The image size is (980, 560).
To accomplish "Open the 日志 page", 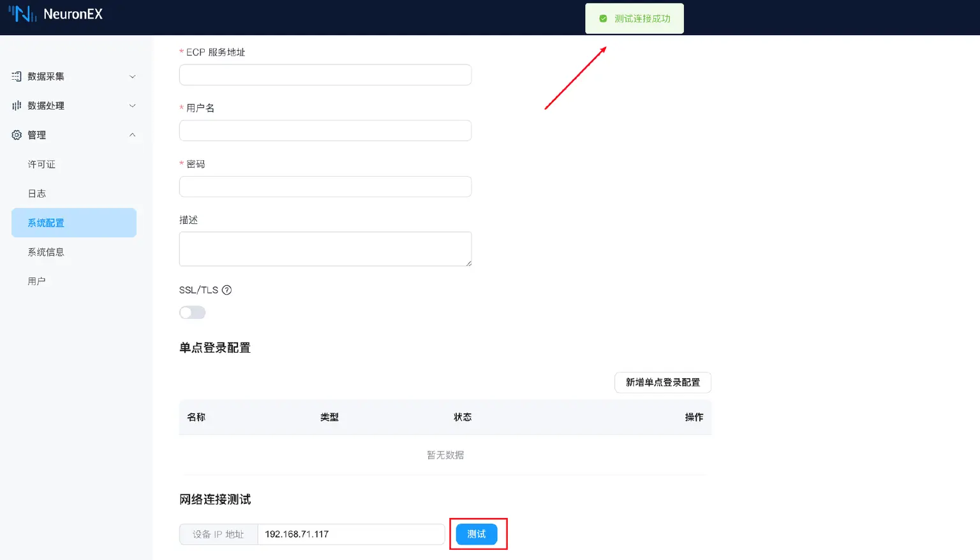I will point(37,193).
